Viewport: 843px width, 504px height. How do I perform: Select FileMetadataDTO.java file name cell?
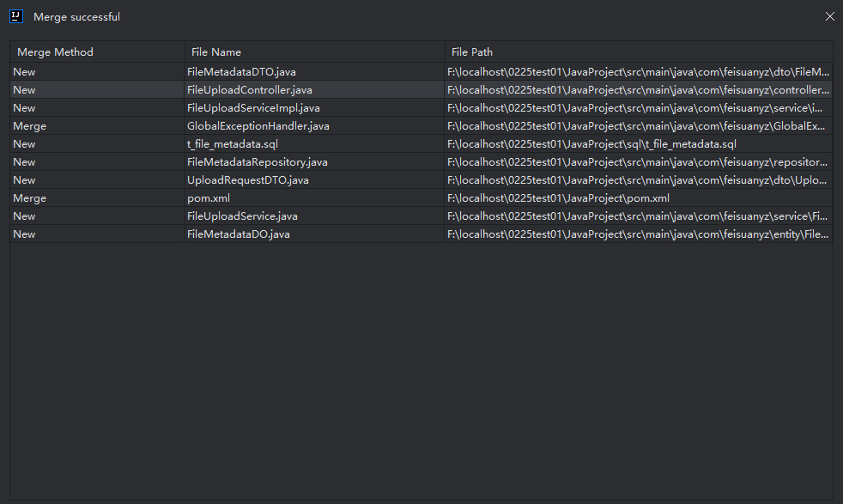(x=241, y=72)
